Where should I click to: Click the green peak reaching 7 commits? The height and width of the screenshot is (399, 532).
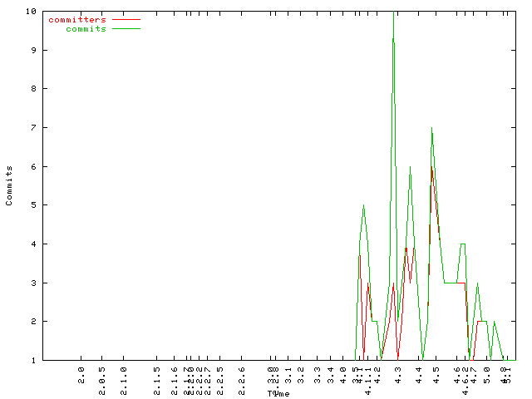tap(431, 129)
